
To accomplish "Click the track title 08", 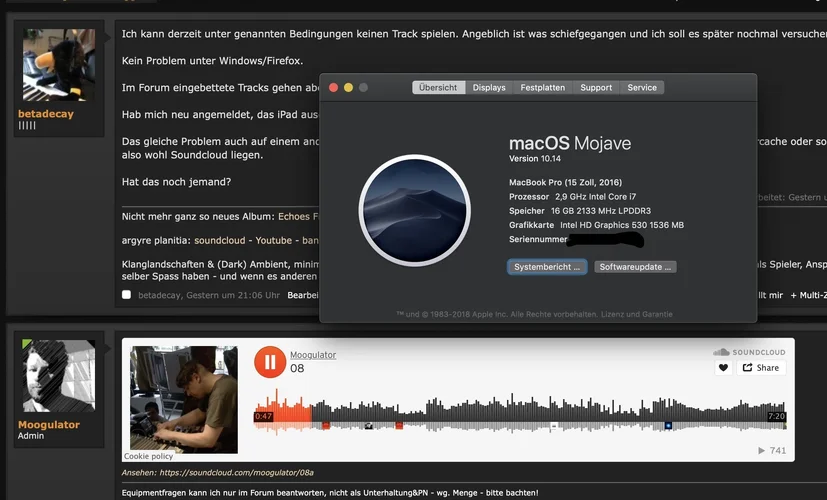I will point(297,368).
